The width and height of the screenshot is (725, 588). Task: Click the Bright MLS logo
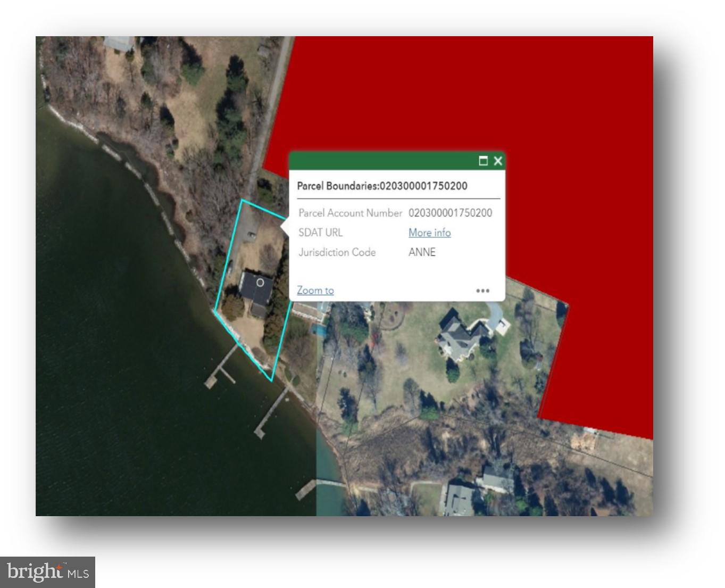(48, 572)
